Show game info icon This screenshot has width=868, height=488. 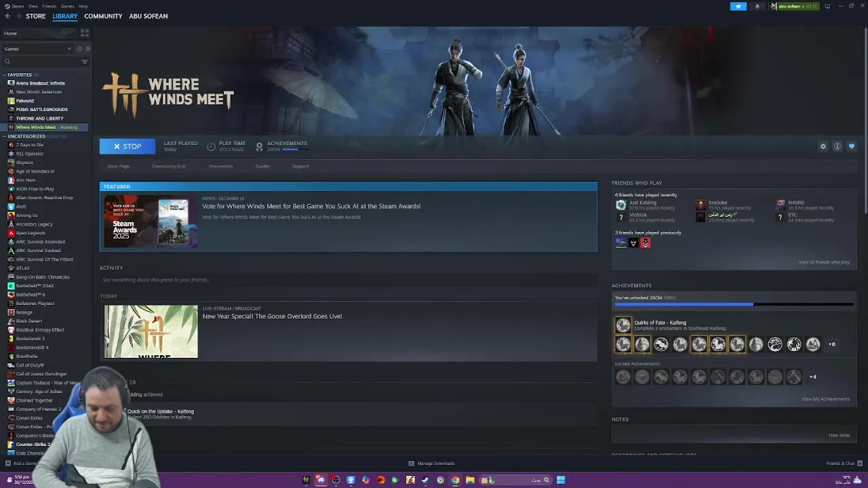(x=837, y=146)
